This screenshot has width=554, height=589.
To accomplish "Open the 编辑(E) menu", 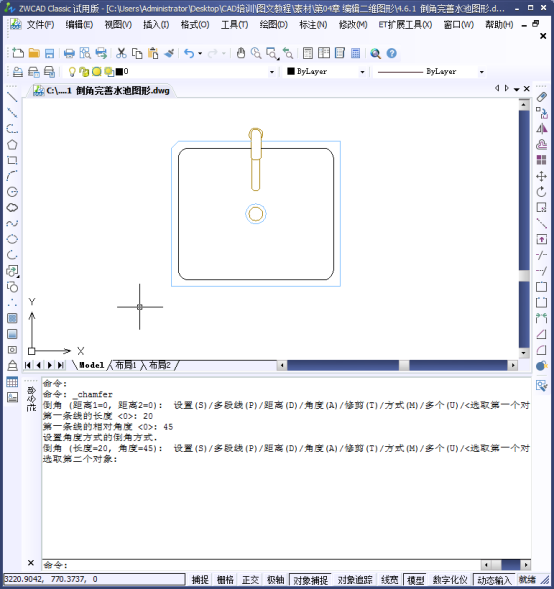I will [x=79, y=25].
